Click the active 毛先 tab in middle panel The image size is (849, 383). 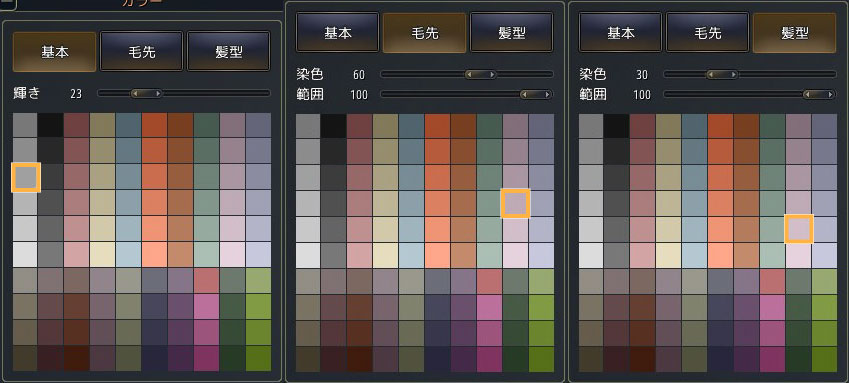click(424, 33)
